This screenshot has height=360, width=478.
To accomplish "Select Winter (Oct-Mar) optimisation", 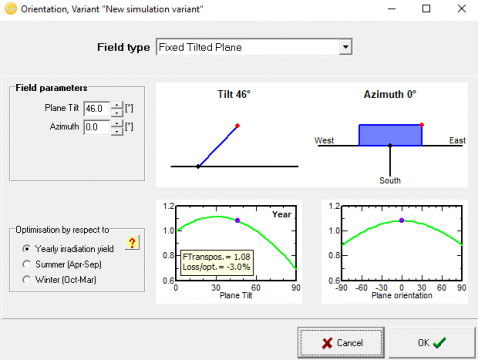I will [x=26, y=279].
